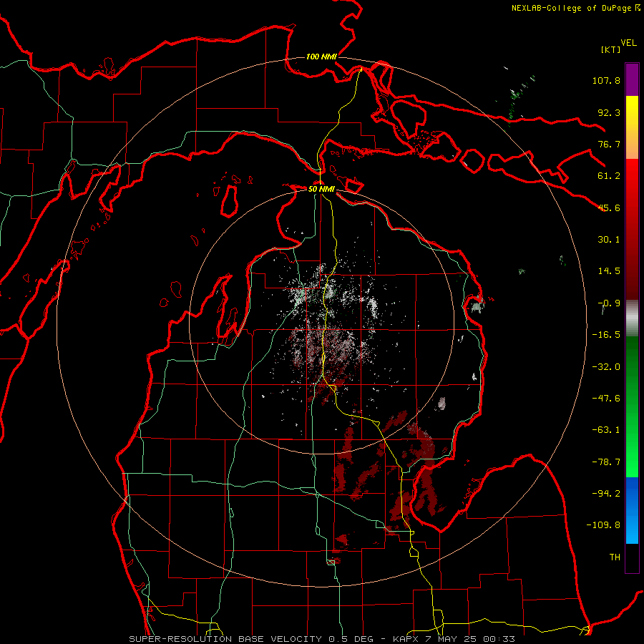The height and width of the screenshot is (644, 644).
Task: Select the -32.0 velocity scale value
Action: tap(606, 367)
